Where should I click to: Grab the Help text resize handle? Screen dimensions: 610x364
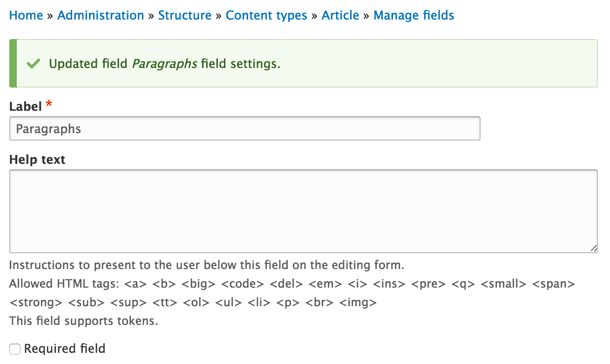tap(593, 249)
